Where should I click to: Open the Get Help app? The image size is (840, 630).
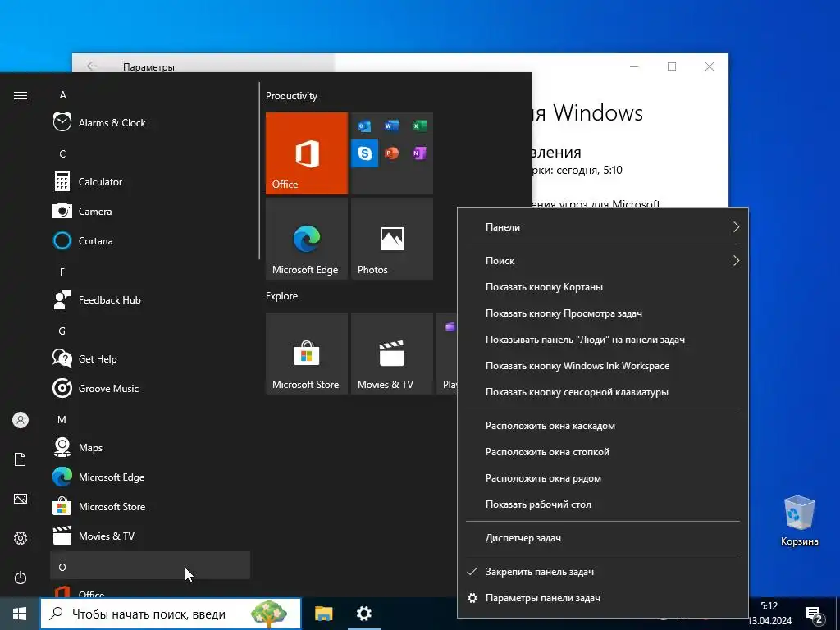[150, 359]
